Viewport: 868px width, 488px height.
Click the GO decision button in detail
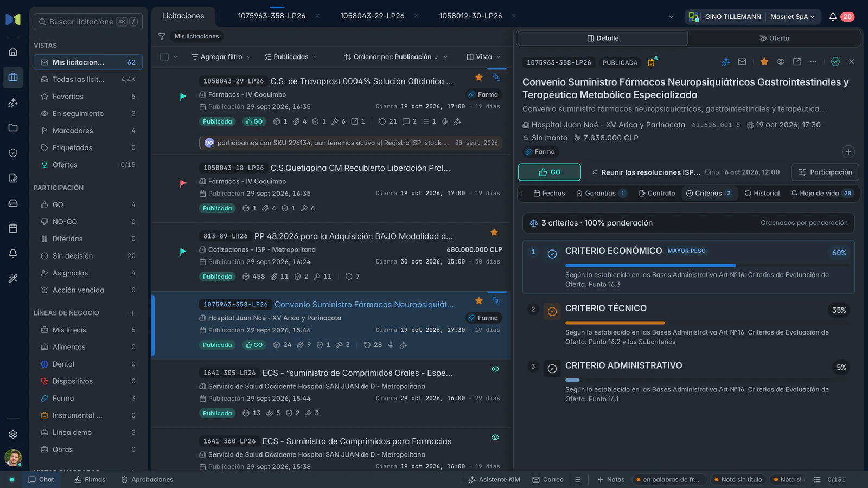click(550, 172)
